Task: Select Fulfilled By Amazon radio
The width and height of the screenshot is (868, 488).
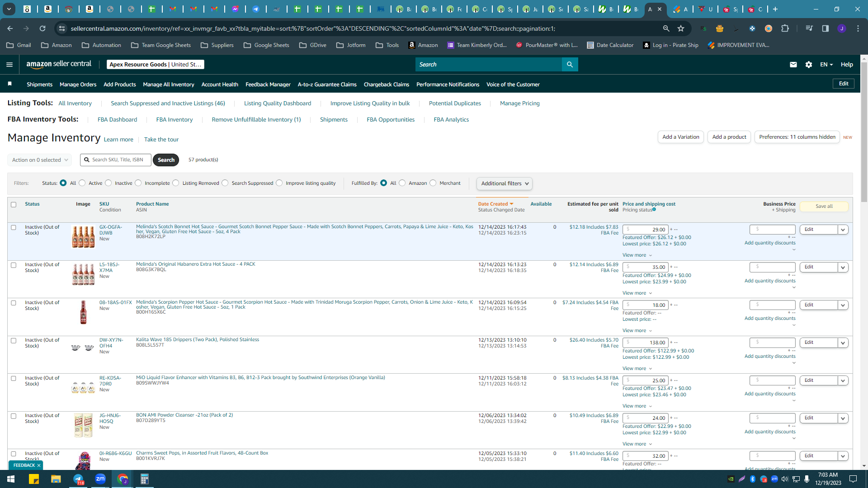Action: tap(402, 183)
